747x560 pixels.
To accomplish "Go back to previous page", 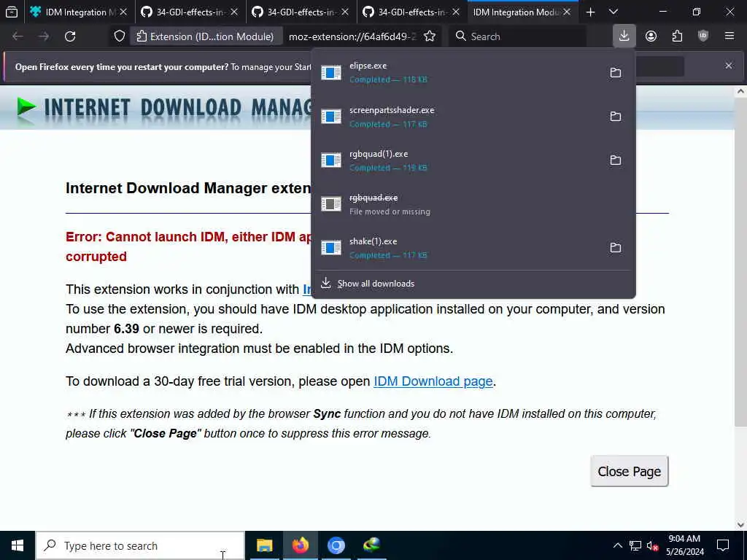I will 18,36.
